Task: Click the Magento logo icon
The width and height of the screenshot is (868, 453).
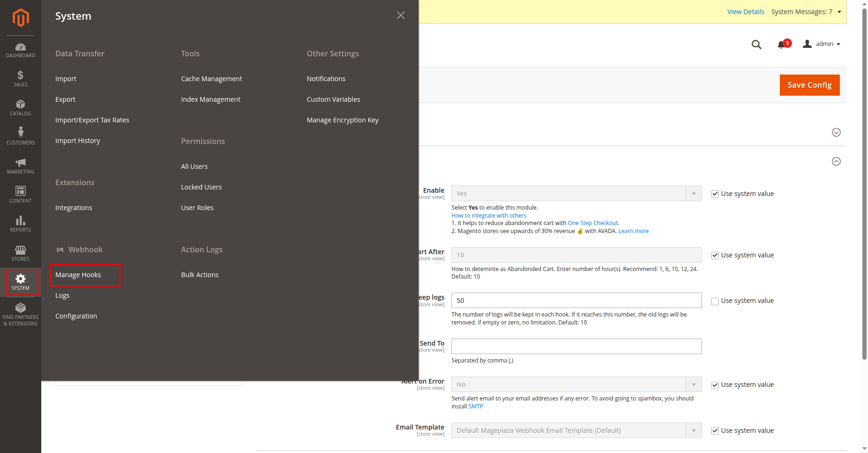Action: coord(21,18)
